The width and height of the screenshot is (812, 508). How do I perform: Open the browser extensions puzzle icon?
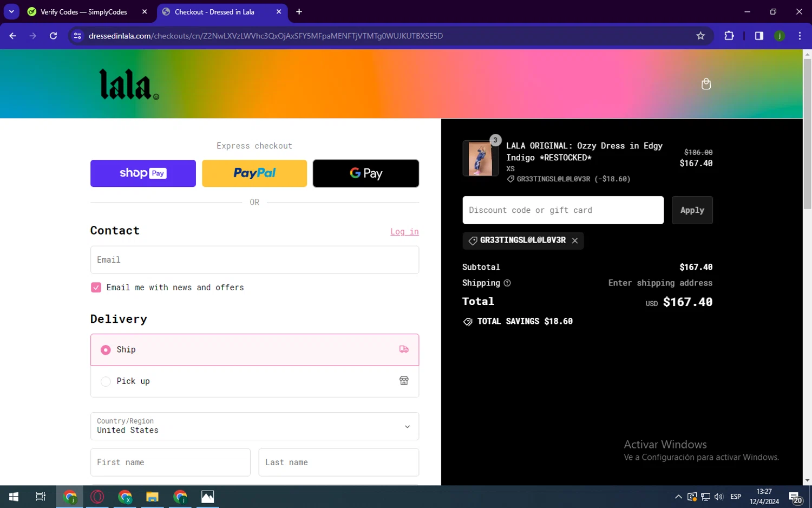[x=729, y=36]
